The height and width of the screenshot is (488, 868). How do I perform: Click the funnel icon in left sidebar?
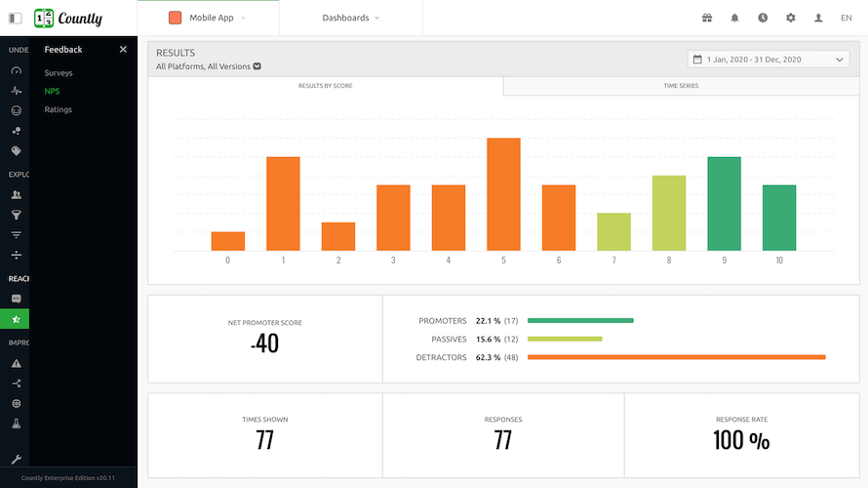(16, 215)
